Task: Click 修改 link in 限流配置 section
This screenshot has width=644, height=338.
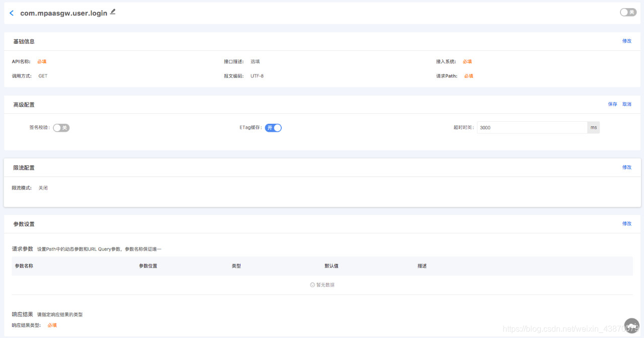Action: 627,167
